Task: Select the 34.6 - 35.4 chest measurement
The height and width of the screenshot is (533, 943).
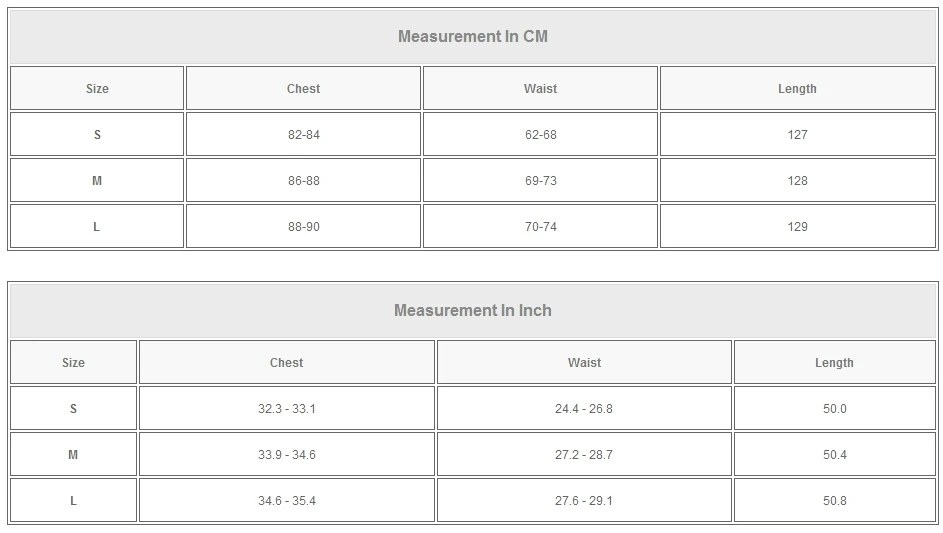Action: coord(286,501)
